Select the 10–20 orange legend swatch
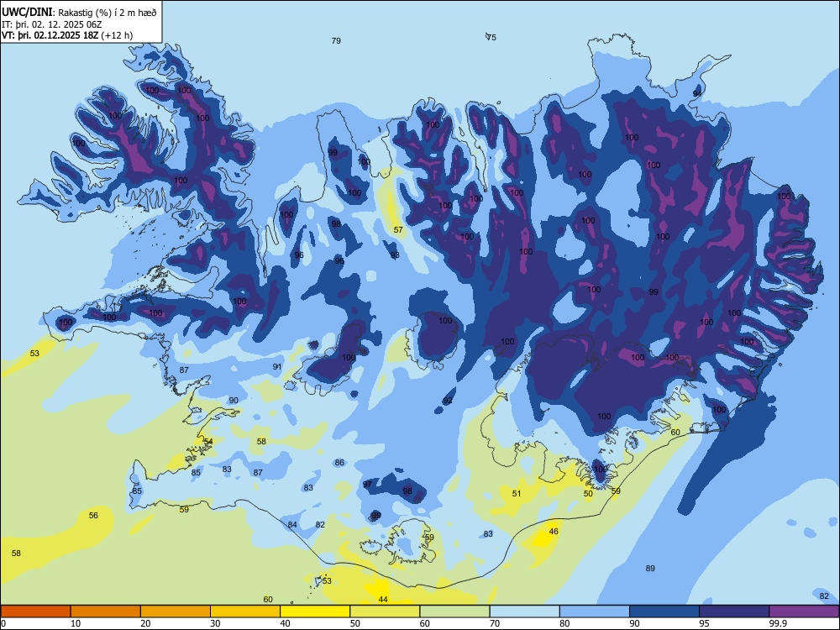 pyautogui.click(x=106, y=612)
